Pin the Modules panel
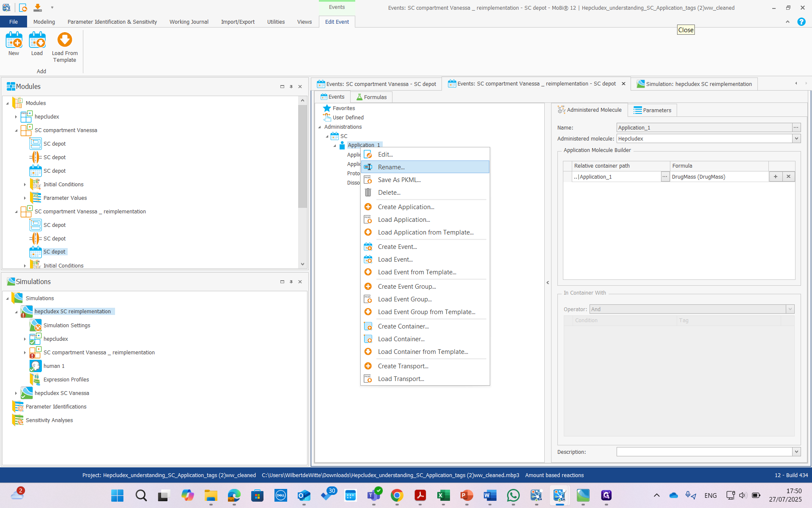Screen dimensions: 812x508 coord(291,87)
